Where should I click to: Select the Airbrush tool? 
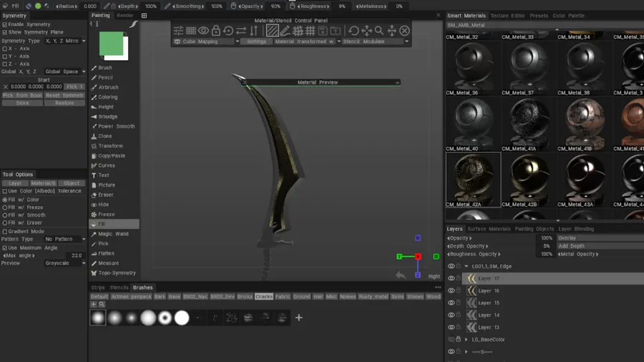[x=108, y=87]
